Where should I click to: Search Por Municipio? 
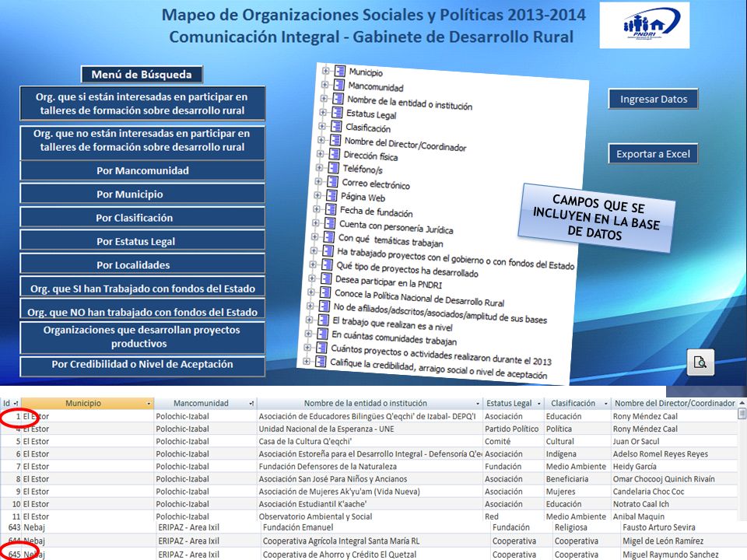coord(142,194)
